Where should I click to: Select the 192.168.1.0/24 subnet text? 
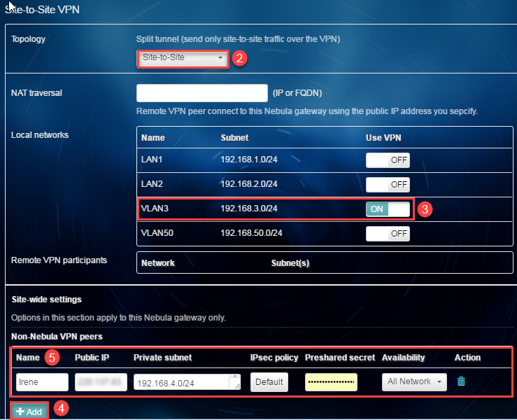tap(249, 160)
